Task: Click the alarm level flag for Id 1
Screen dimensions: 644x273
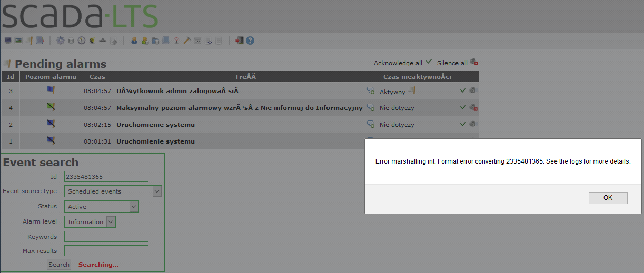Action: (x=51, y=140)
